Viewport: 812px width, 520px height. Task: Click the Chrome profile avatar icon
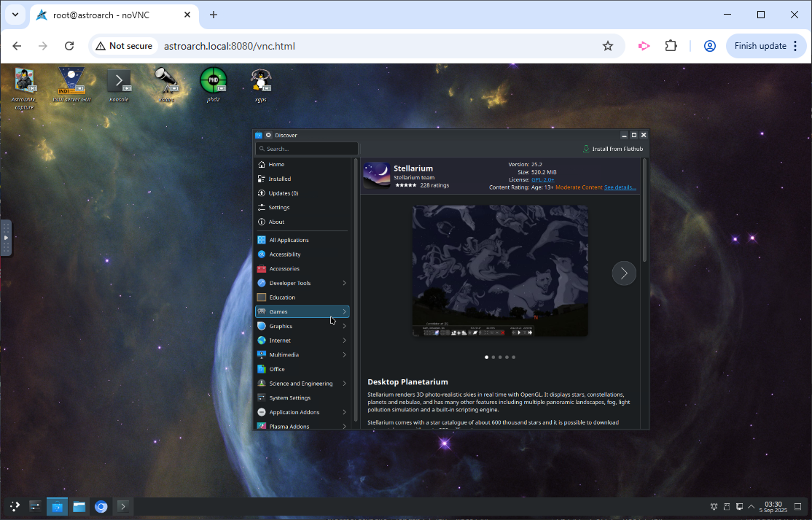709,46
